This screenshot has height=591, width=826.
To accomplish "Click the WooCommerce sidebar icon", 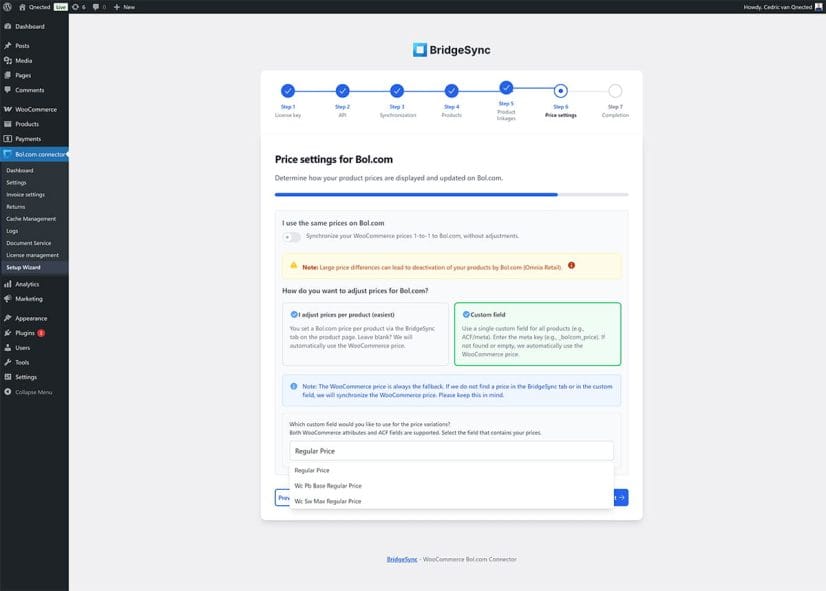I will [x=9, y=108].
